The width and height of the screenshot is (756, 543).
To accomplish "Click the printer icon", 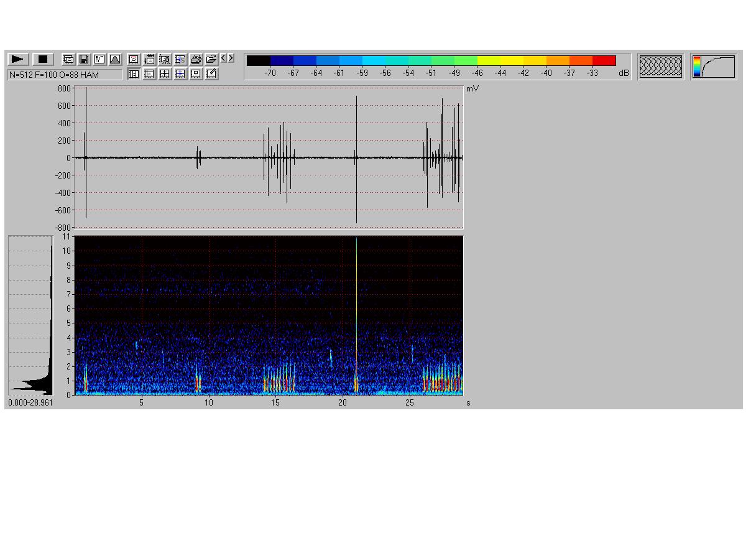I will point(196,59).
